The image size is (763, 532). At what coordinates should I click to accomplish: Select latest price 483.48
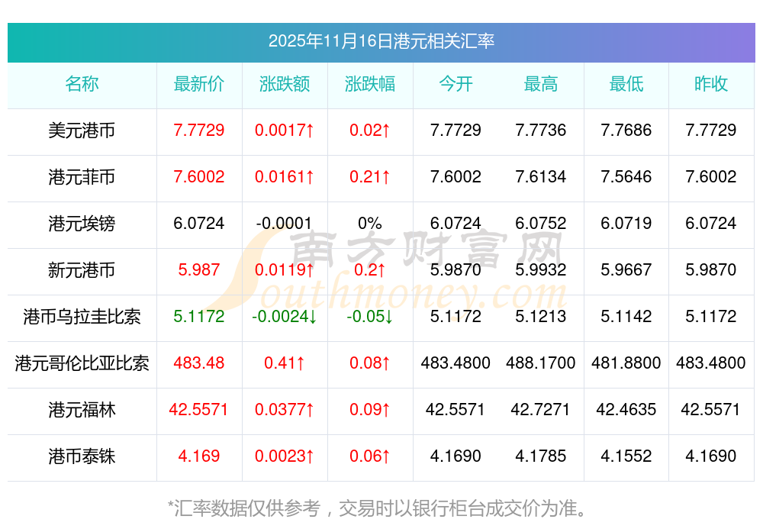click(198, 363)
